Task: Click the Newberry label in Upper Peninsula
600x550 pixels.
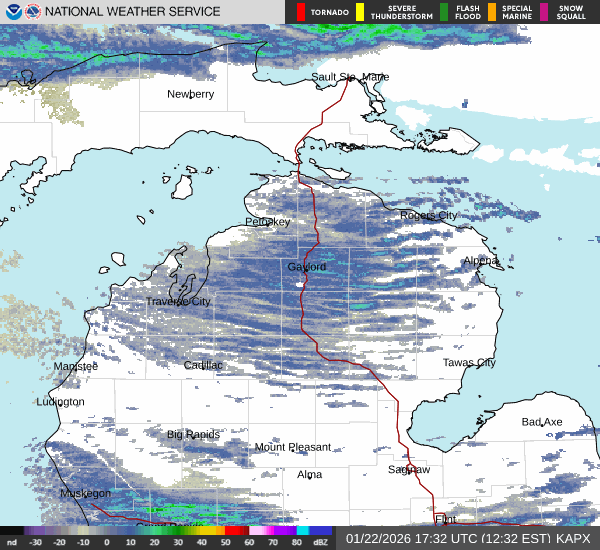Action: (x=190, y=94)
